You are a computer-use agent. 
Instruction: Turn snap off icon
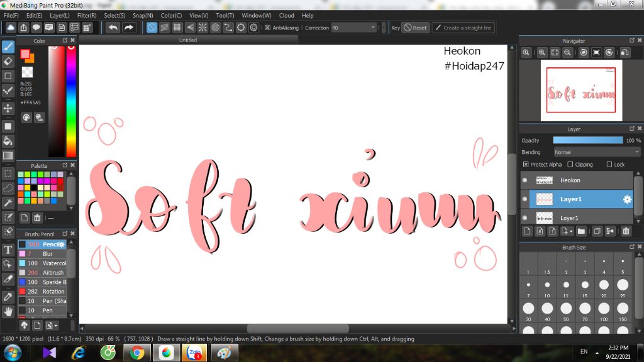click(152, 28)
